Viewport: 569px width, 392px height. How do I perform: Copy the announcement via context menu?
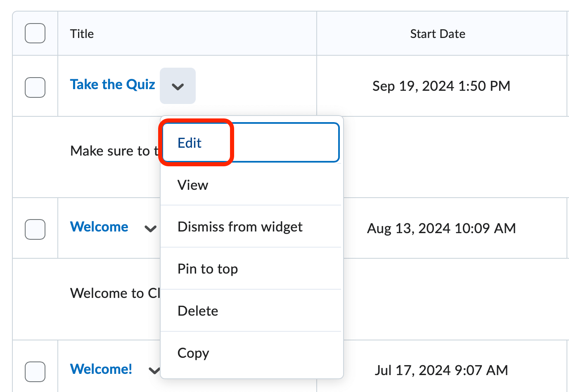[193, 353]
